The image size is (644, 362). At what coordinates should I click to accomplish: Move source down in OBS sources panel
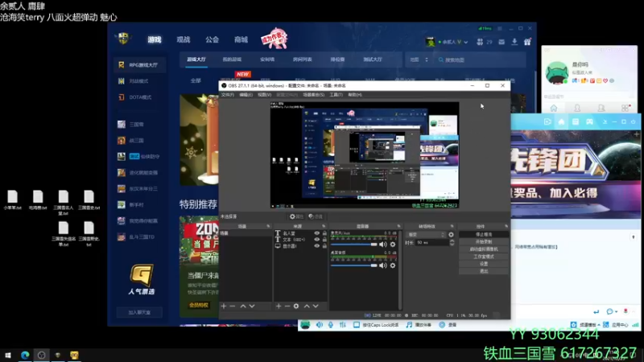point(316,306)
